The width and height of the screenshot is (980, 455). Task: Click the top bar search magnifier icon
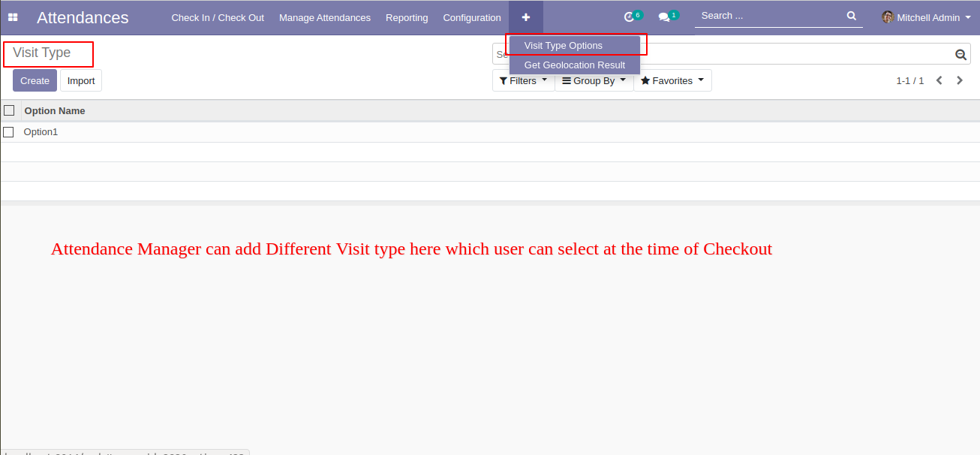pos(851,16)
